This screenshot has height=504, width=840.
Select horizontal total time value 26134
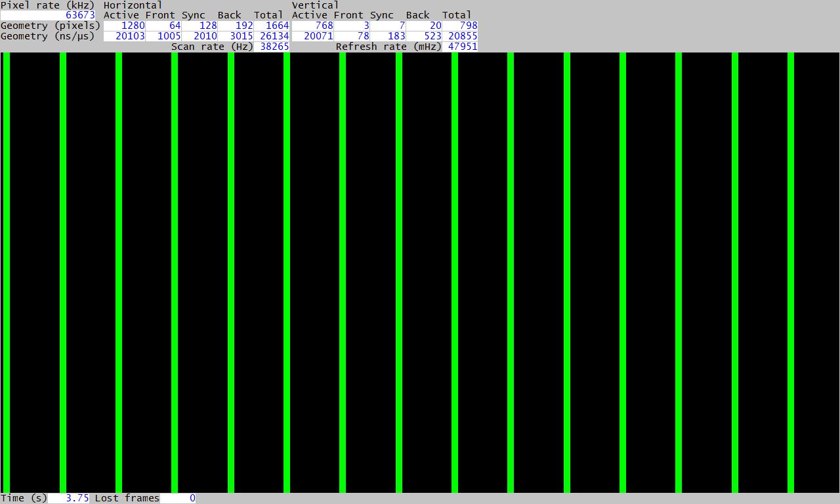(272, 36)
